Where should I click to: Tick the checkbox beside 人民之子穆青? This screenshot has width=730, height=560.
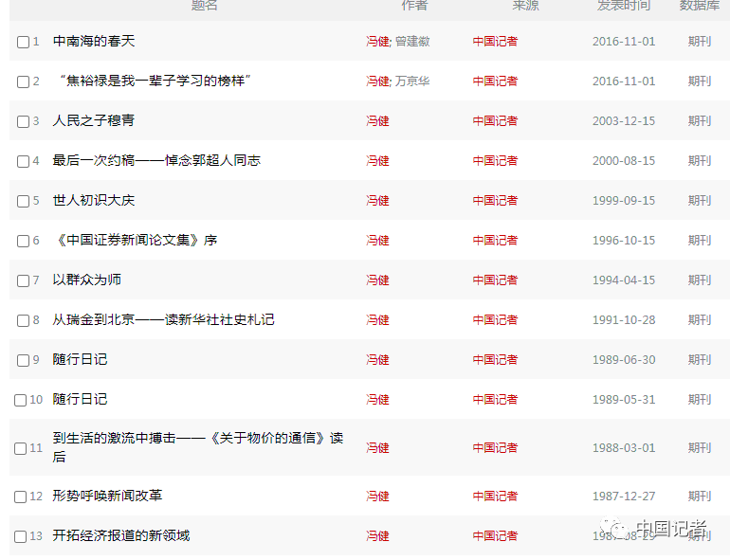tap(23, 121)
